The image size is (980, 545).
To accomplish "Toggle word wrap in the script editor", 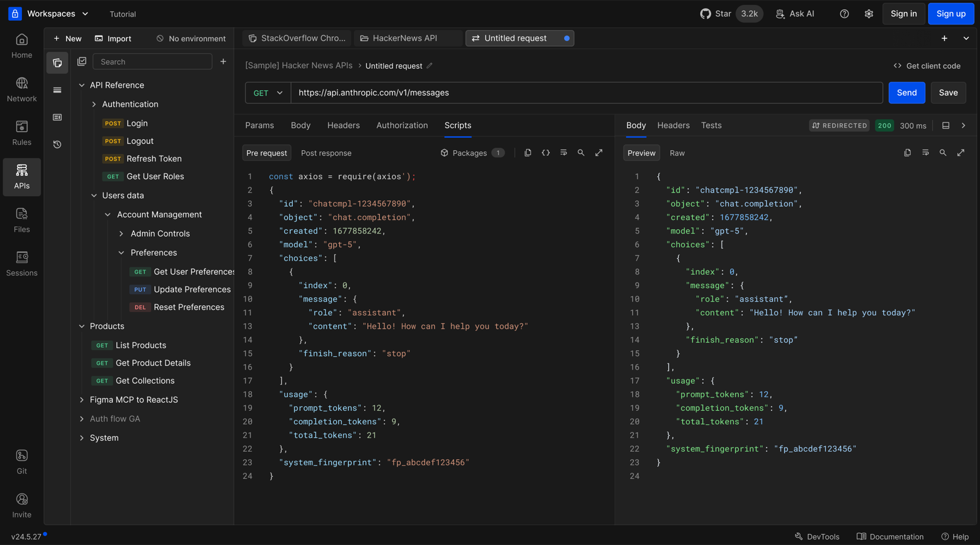I will click(563, 153).
